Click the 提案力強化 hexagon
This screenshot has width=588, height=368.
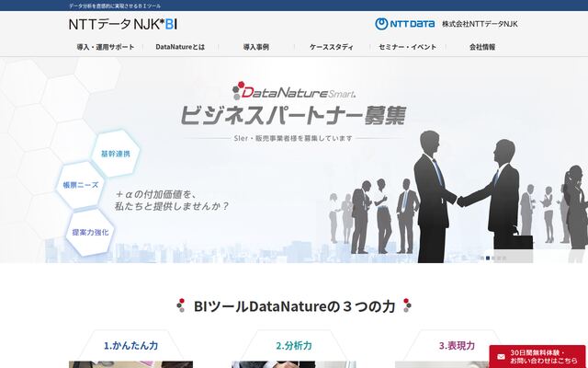point(90,233)
